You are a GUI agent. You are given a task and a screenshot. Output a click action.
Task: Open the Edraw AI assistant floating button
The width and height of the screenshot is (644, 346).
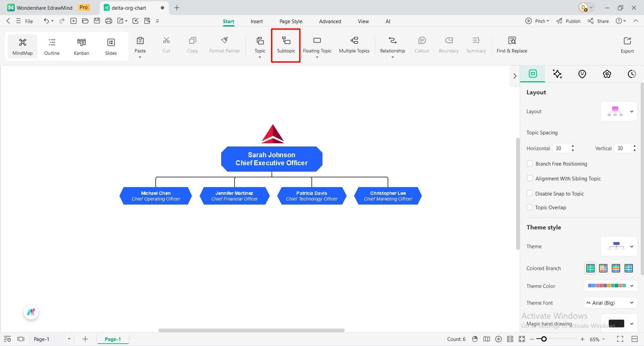tap(31, 312)
